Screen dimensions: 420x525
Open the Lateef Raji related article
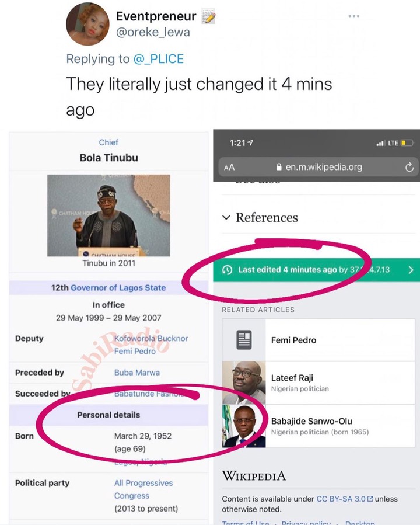[x=318, y=383]
